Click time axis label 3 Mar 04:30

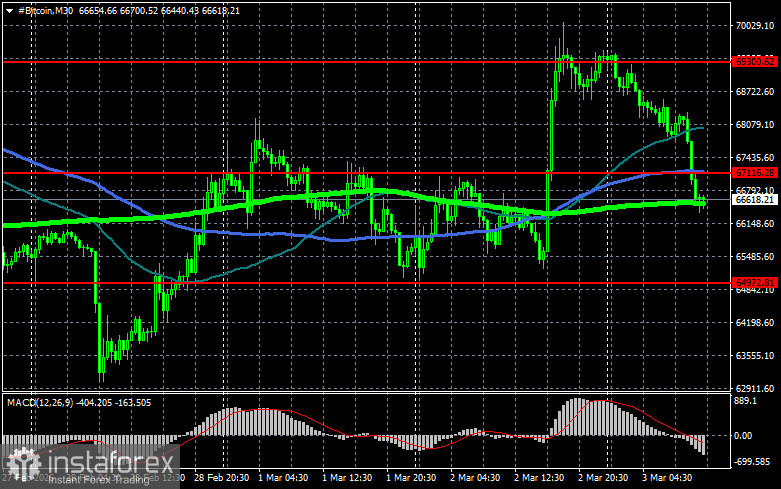click(667, 478)
